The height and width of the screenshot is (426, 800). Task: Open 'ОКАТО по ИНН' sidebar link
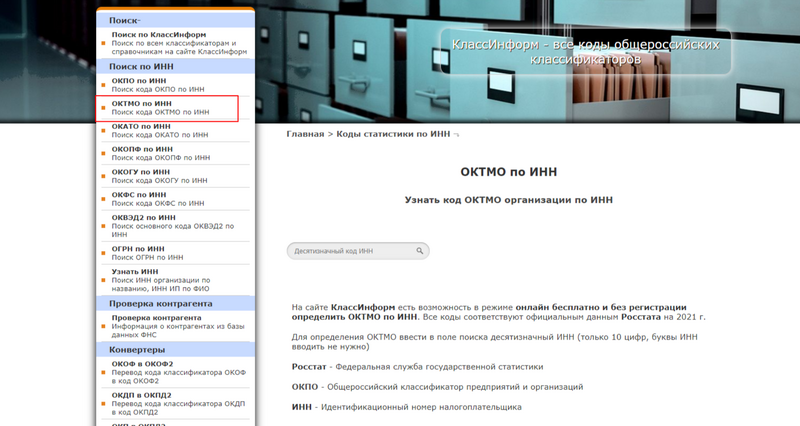click(x=141, y=127)
